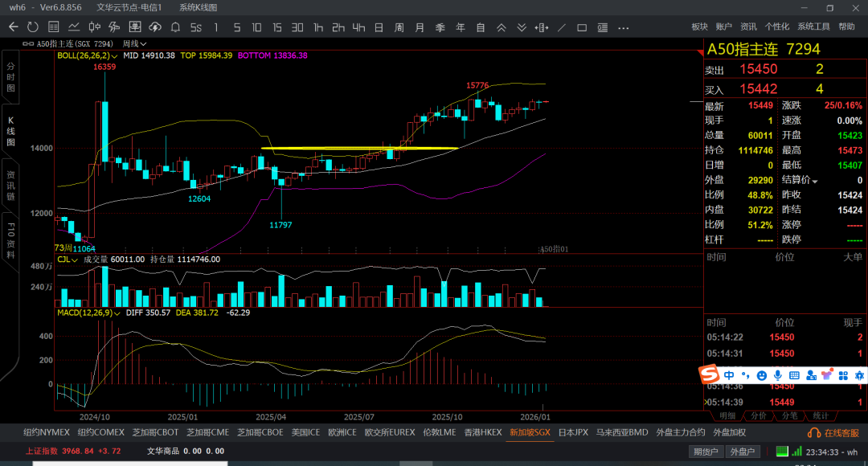The width and height of the screenshot is (868, 466).
Task: Select the 纽约NYMEX exchange tab
Action: coord(47,433)
